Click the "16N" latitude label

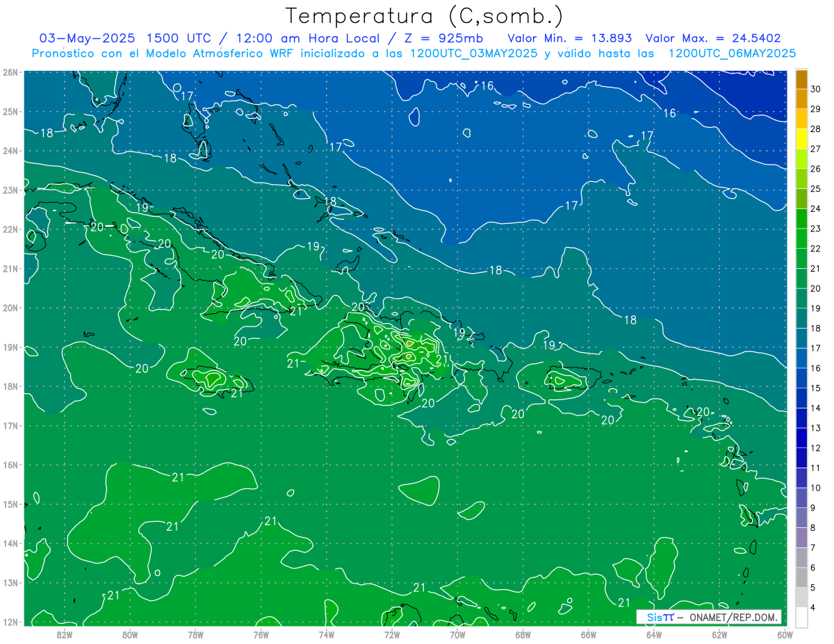[10, 465]
